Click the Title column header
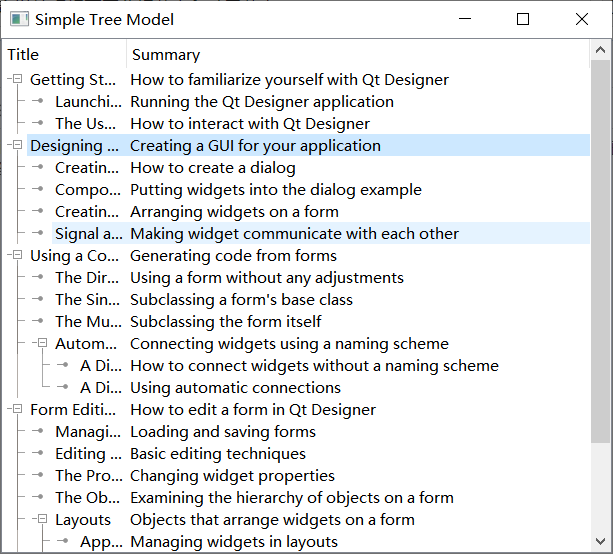Viewport: 613px width, 554px height. [x=64, y=55]
